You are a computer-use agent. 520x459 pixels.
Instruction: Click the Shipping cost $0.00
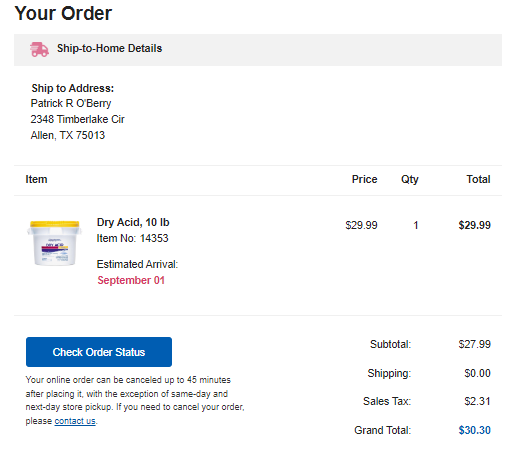477,373
